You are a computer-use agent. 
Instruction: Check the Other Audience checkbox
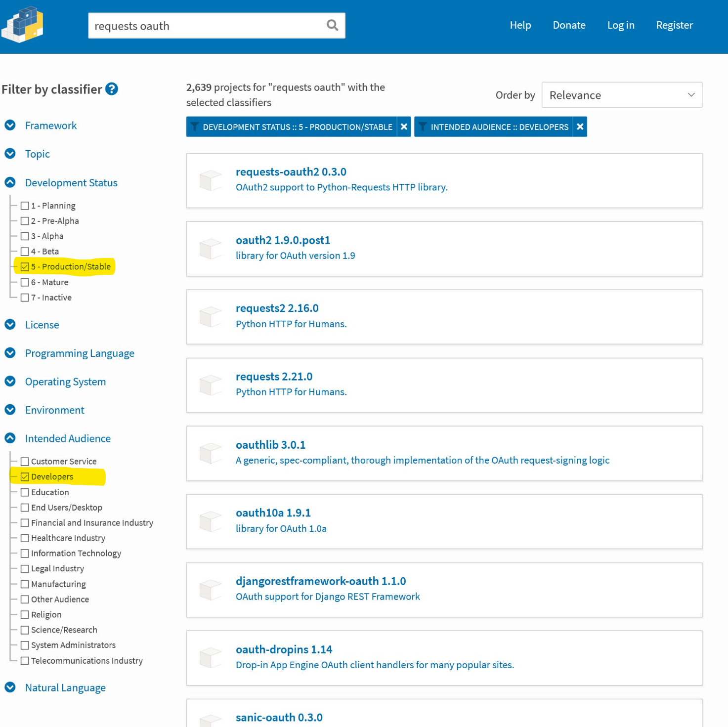click(x=25, y=599)
